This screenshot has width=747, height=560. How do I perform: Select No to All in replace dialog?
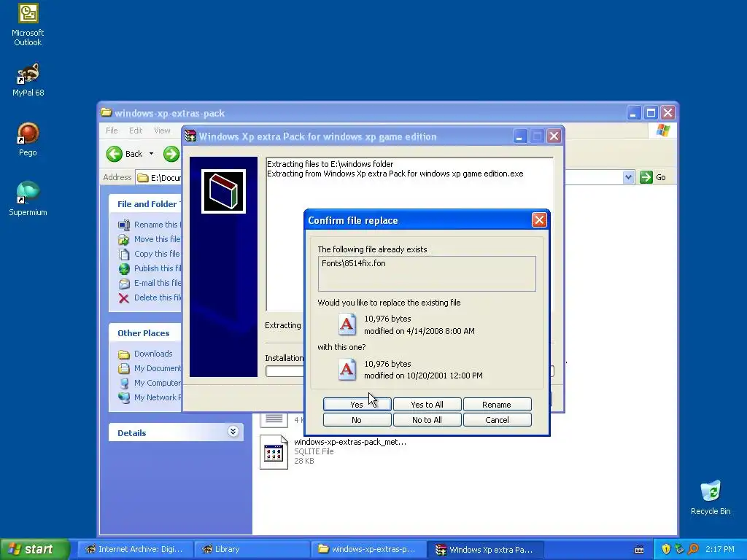click(427, 419)
